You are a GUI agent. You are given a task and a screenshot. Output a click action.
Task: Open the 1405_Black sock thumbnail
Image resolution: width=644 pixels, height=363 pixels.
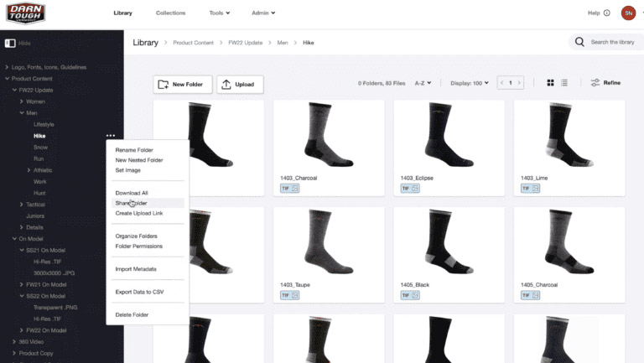(449, 242)
